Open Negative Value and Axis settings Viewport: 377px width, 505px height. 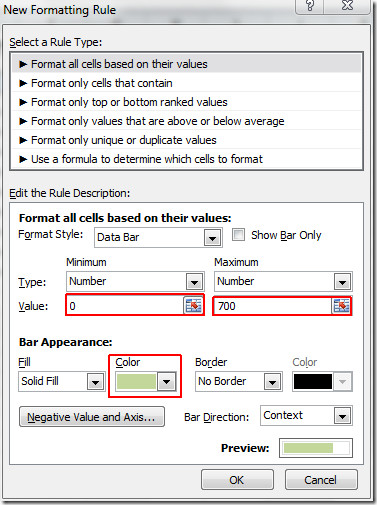point(92,417)
